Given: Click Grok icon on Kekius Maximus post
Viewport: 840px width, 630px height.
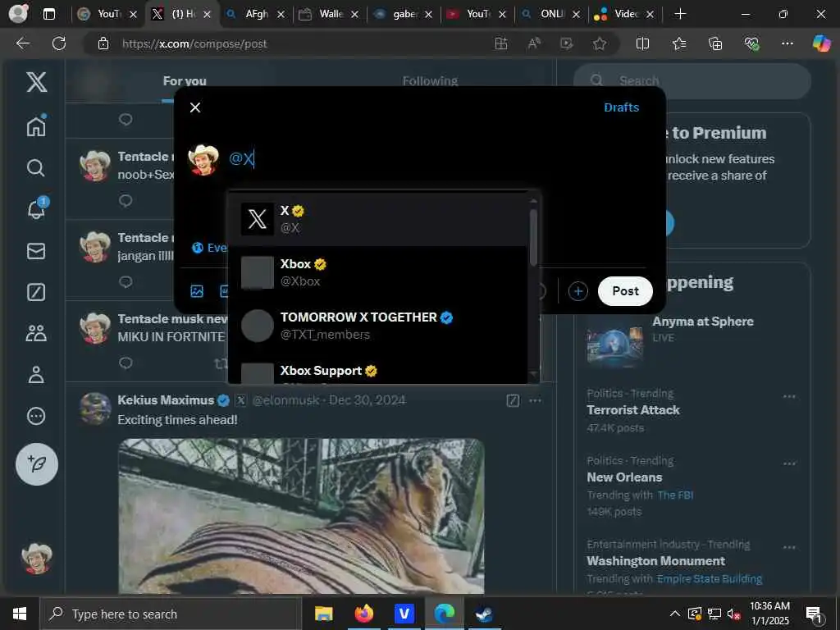Looking at the screenshot, I should tap(513, 400).
